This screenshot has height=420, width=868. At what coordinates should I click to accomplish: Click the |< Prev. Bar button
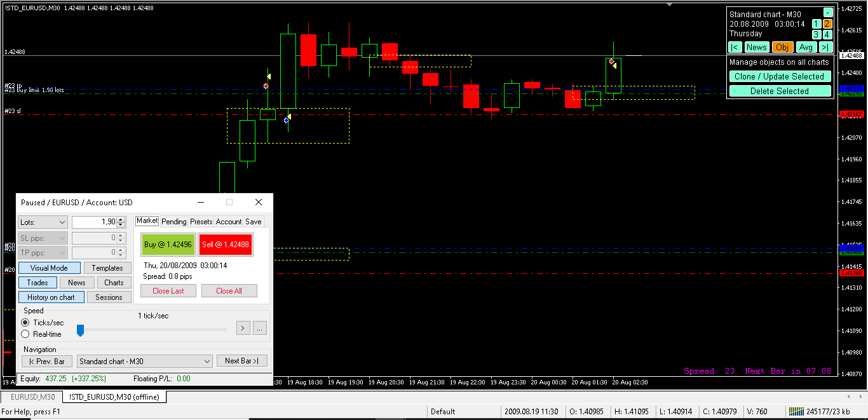[47, 361]
